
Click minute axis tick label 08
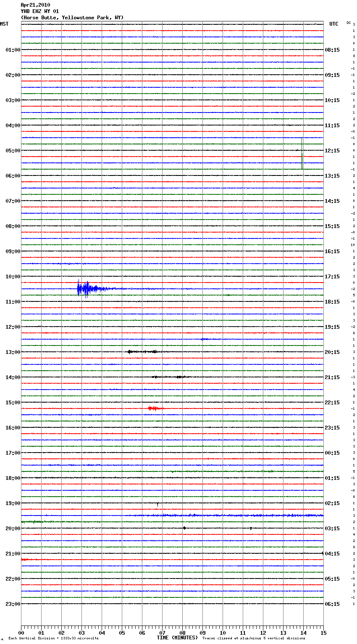[x=182, y=633]
